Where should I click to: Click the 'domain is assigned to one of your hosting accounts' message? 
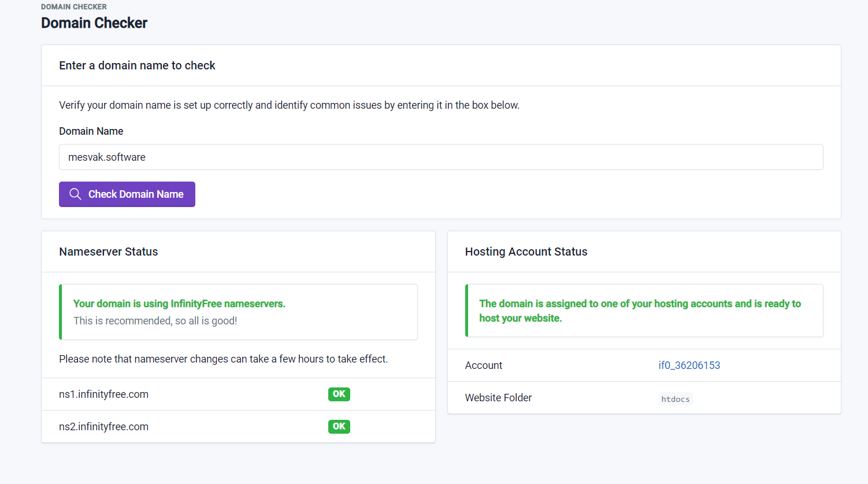click(640, 311)
